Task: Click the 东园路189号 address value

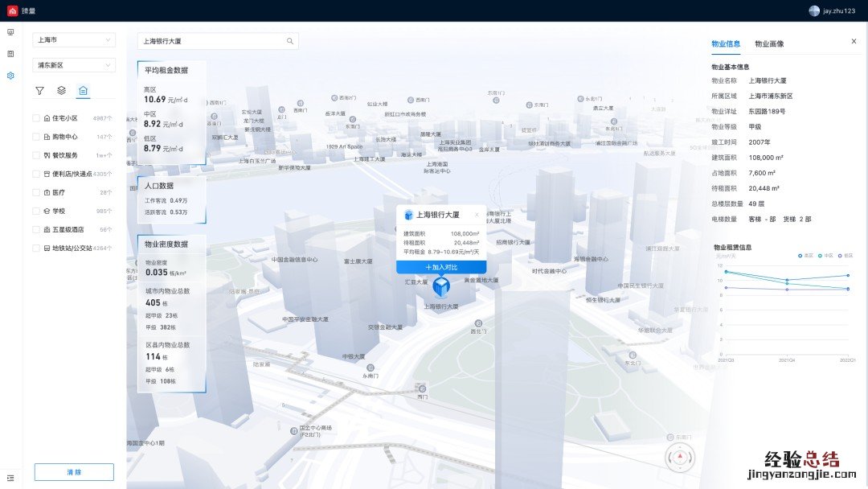Action: pyautogui.click(x=767, y=111)
